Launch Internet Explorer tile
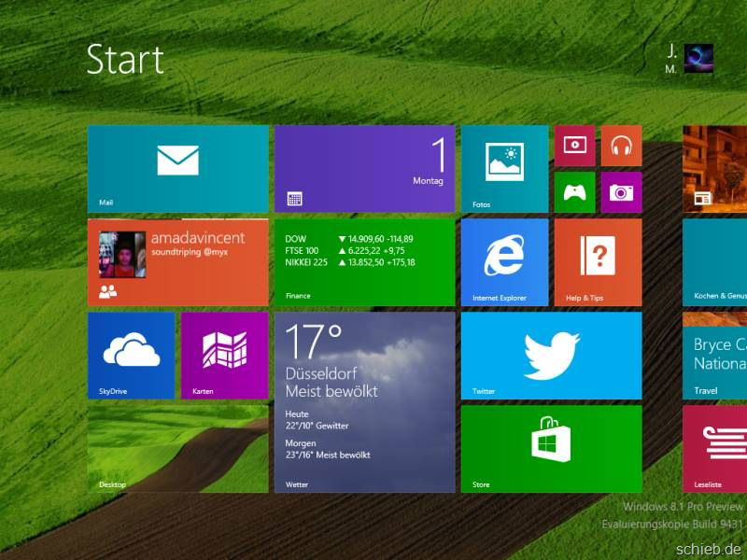 (504, 262)
